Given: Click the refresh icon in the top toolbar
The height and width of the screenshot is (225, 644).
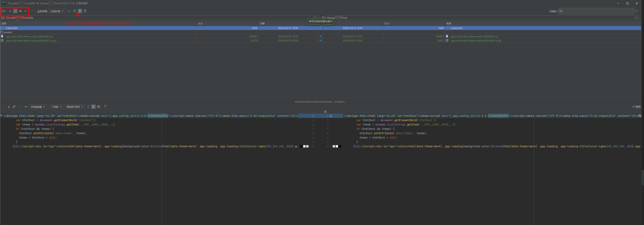Looking at the screenshot, I should pos(4,11).
